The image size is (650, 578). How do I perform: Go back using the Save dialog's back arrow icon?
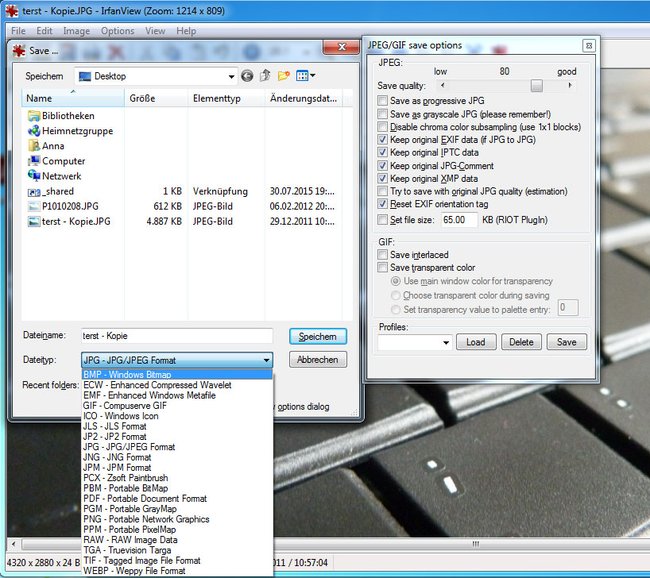[247, 76]
